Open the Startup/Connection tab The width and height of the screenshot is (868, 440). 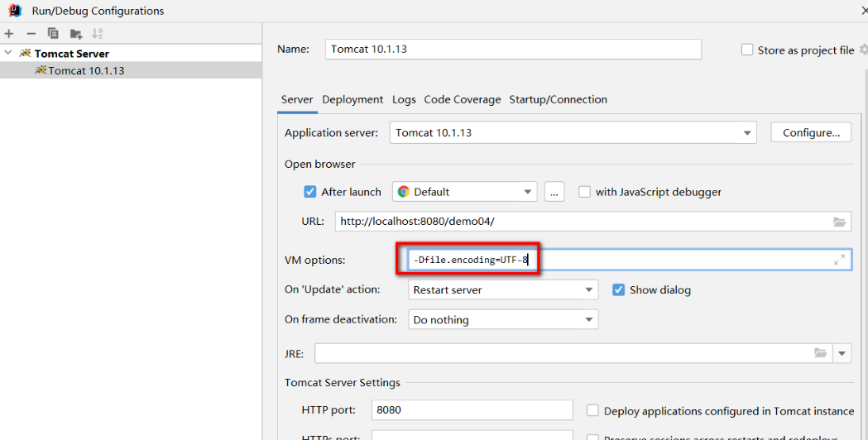coord(558,99)
